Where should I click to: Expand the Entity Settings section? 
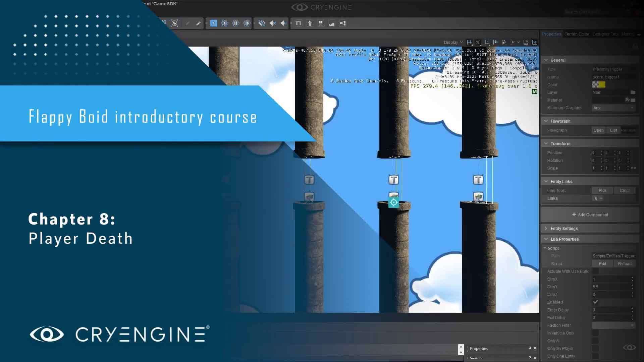pos(564,229)
